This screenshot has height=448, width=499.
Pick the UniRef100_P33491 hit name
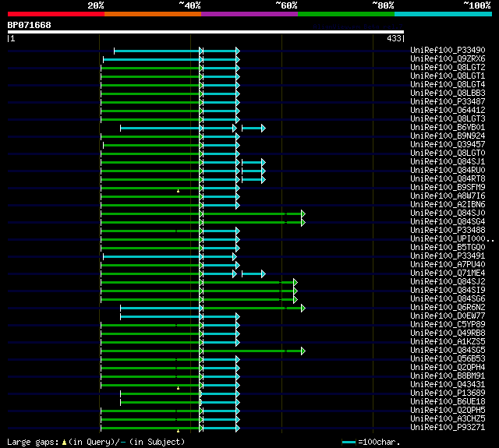(448, 256)
